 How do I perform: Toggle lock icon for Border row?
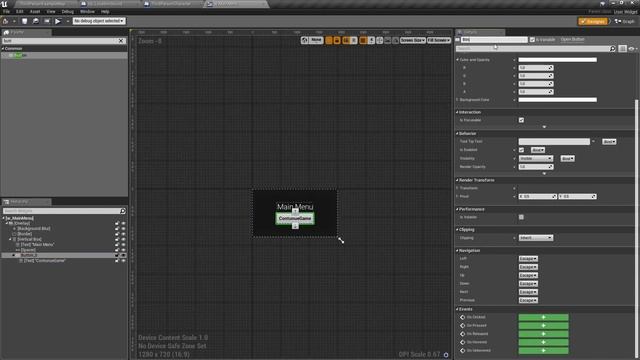[x=117, y=234]
